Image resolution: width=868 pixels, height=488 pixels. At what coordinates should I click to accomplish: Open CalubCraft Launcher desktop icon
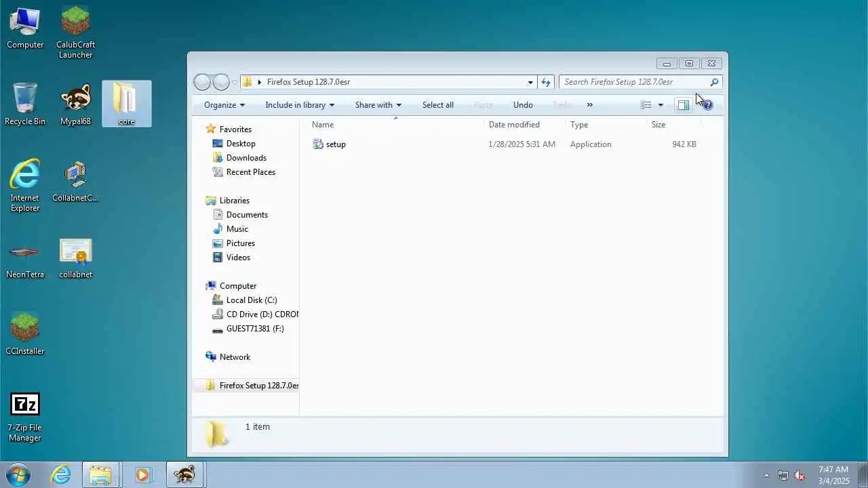coord(75,33)
